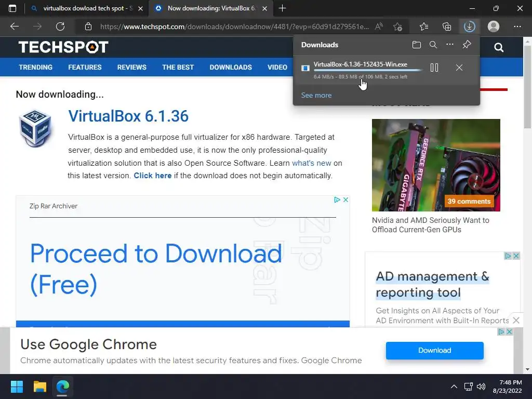
Task: Click the download progress bar
Action: (x=368, y=70)
